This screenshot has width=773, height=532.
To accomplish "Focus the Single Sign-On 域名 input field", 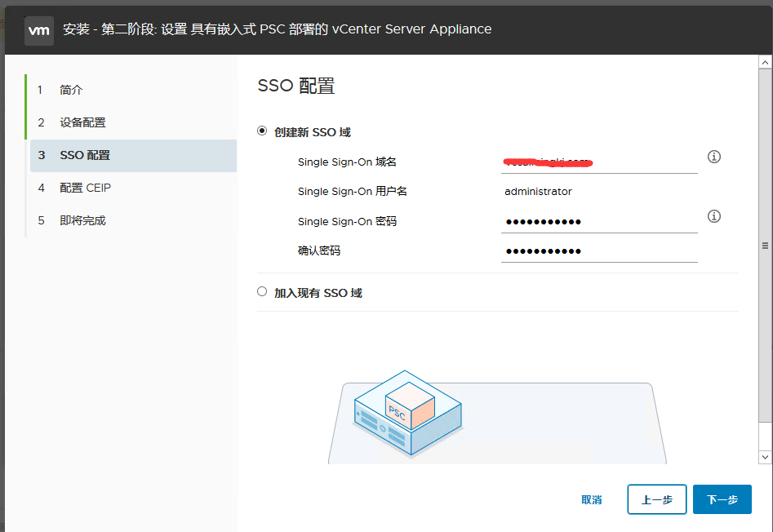I will [599, 162].
